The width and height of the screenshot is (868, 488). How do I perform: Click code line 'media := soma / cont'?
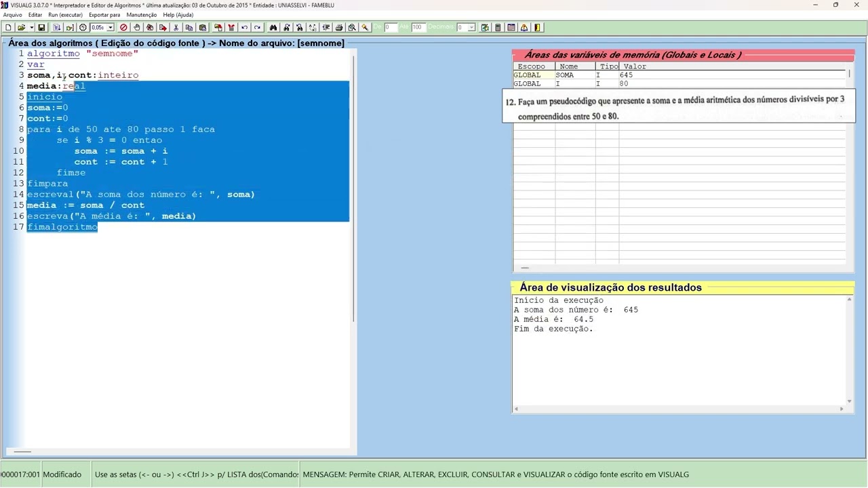(85, 205)
